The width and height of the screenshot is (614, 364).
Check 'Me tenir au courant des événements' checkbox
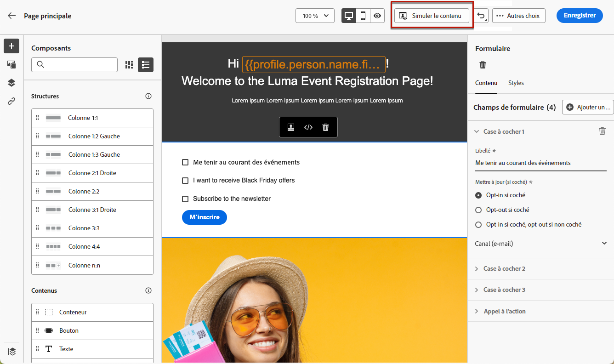click(x=185, y=162)
